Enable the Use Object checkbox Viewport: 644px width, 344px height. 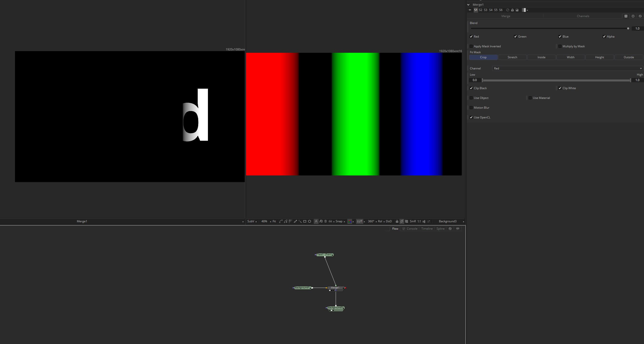click(471, 98)
